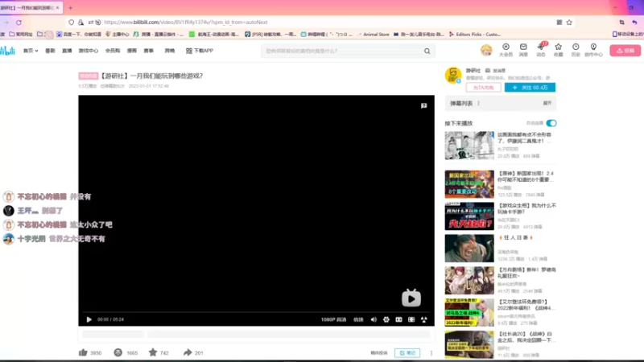
Task: Open 赛事 section
Action: pos(149,51)
